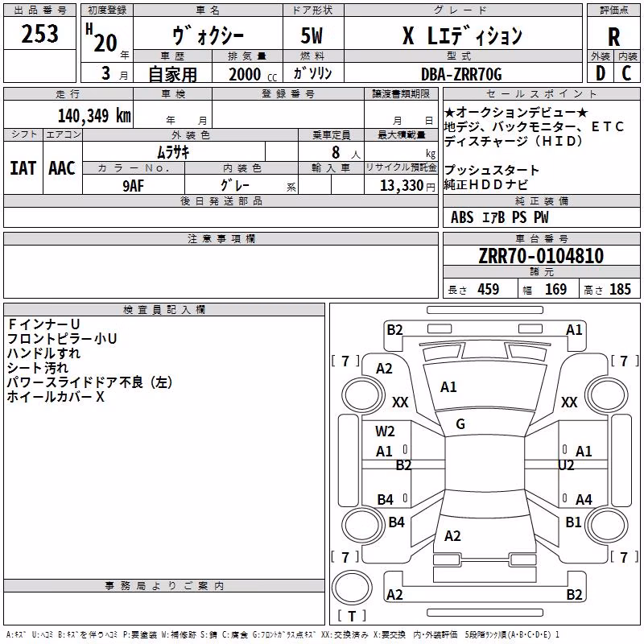Click header 注意事項欄
This screenshot has width=644, height=644.
coord(221,238)
